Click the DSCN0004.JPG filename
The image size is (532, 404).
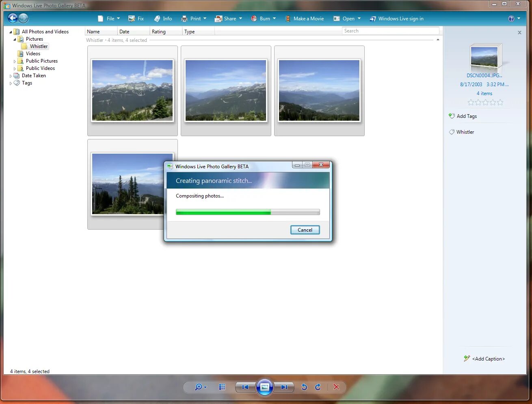(x=484, y=76)
